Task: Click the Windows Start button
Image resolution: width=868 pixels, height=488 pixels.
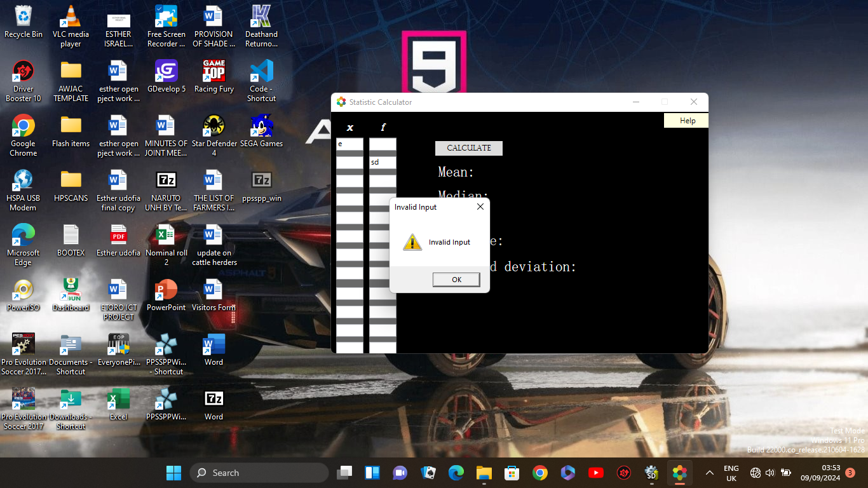Action: [x=173, y=473]
